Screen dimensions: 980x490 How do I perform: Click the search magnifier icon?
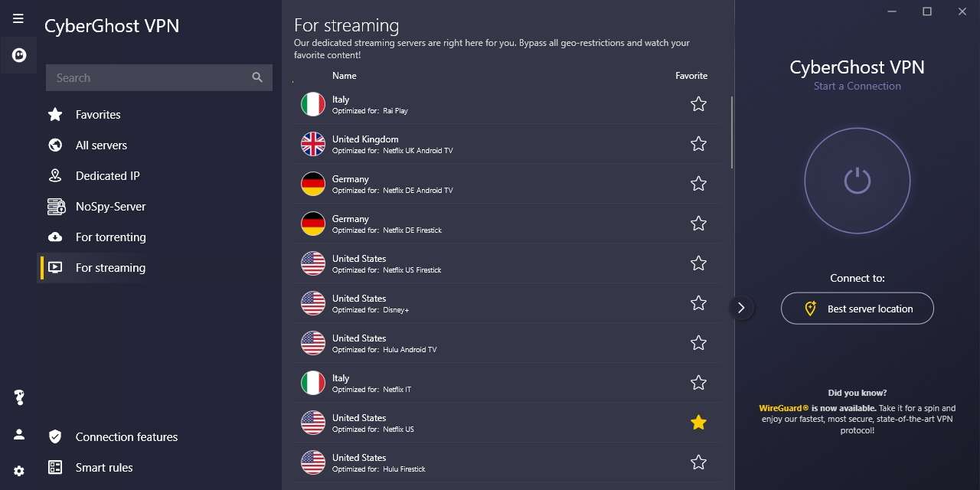coord(257,77)
